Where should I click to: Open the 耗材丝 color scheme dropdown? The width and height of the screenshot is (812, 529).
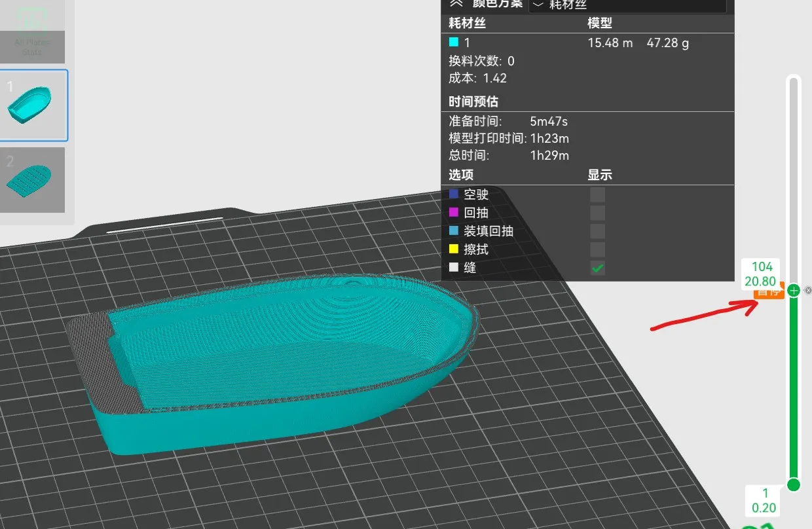pos(627,5)
